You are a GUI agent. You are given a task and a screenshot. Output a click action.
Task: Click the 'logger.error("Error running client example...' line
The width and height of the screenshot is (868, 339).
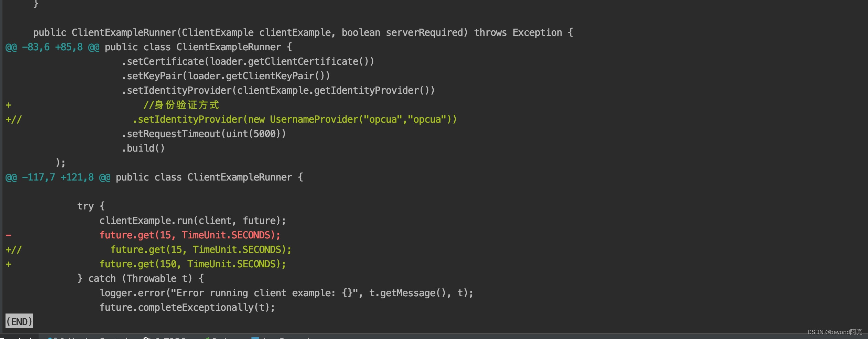[287, 293]
